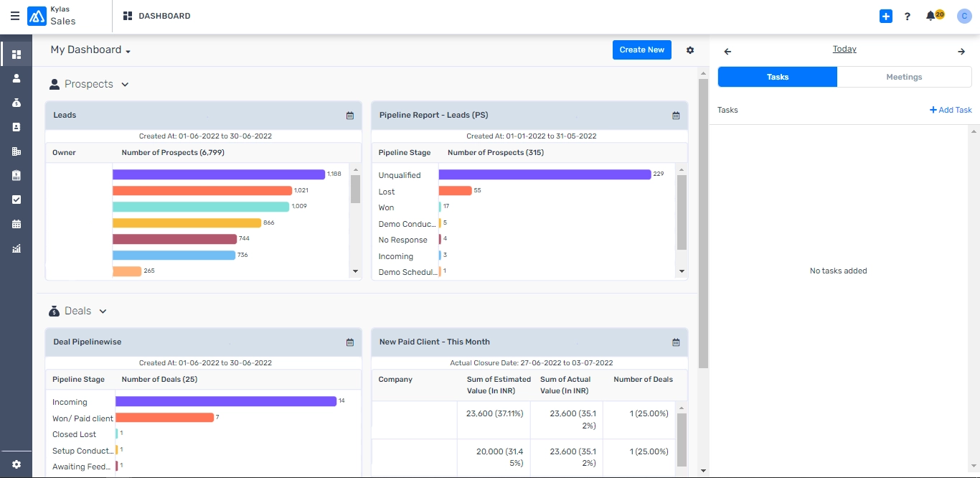Open Settings gear in sidebar bottom
The image size is (980, 478).
(x=17, y=464)
